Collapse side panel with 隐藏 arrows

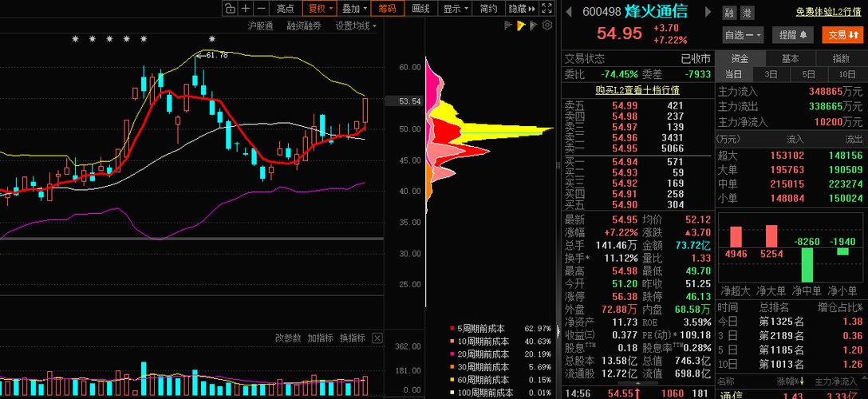click(522, 8)
